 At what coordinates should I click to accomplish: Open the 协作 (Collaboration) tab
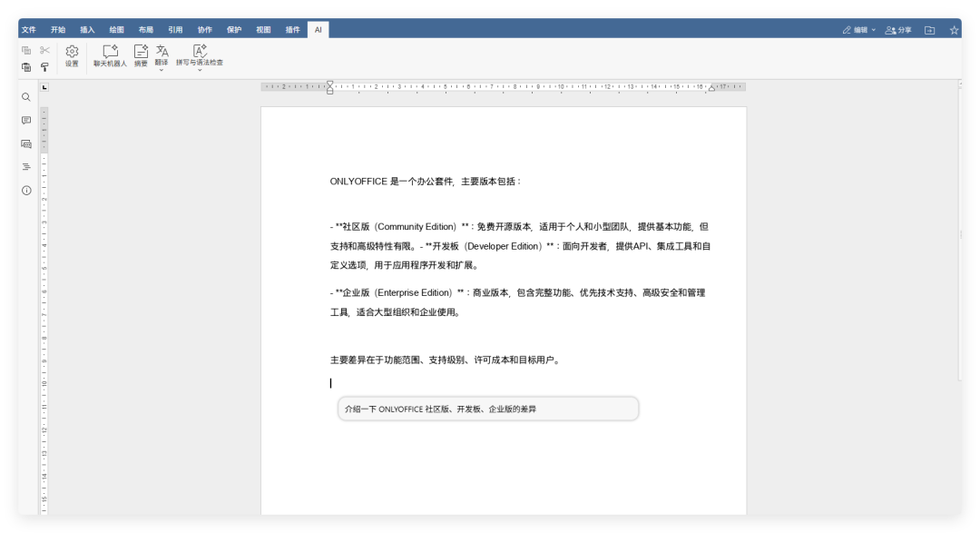(204, 29)
